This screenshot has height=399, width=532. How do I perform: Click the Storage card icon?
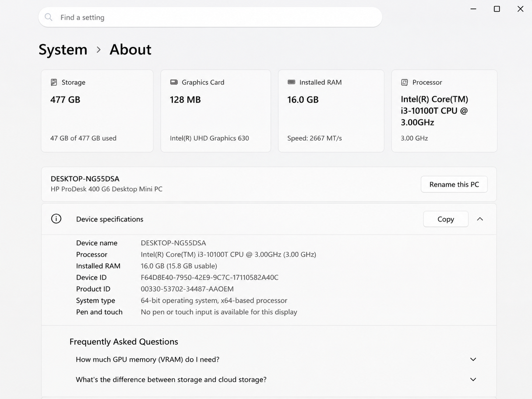(x=54, y=82)
